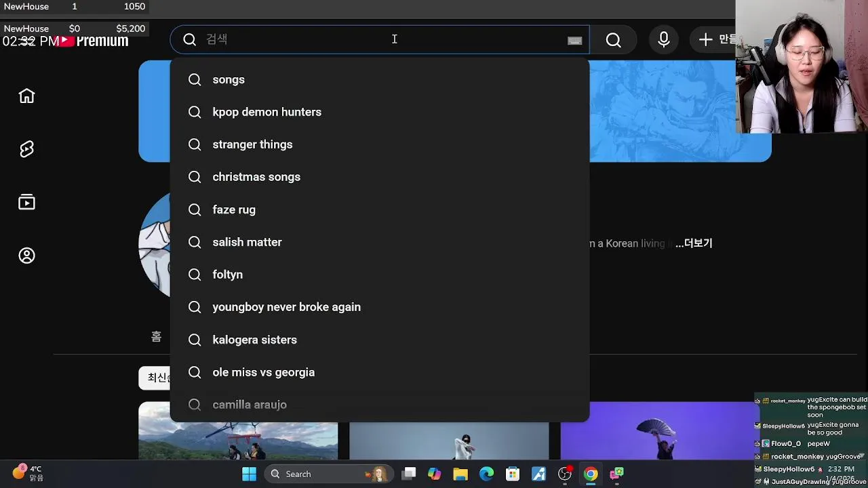The width and height of the screenshot is (868, 488).
Task: Start voice search with the microphone icon
Action: 664,40
